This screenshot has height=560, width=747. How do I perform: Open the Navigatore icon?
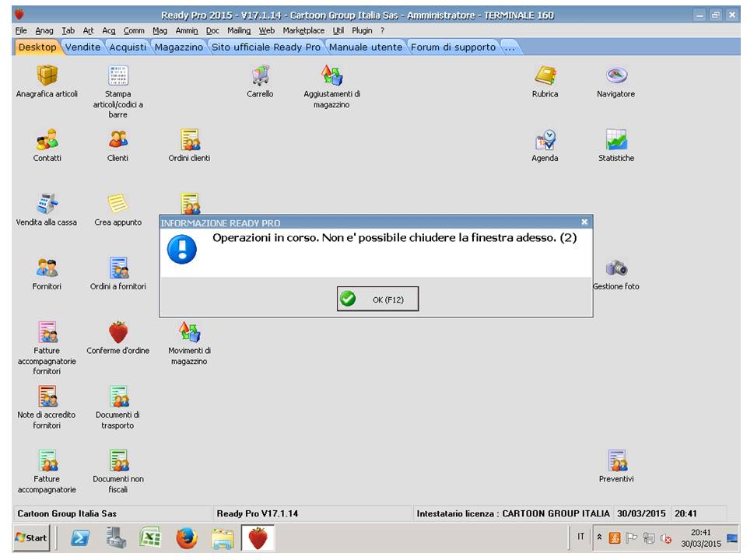tap(616, 75)
